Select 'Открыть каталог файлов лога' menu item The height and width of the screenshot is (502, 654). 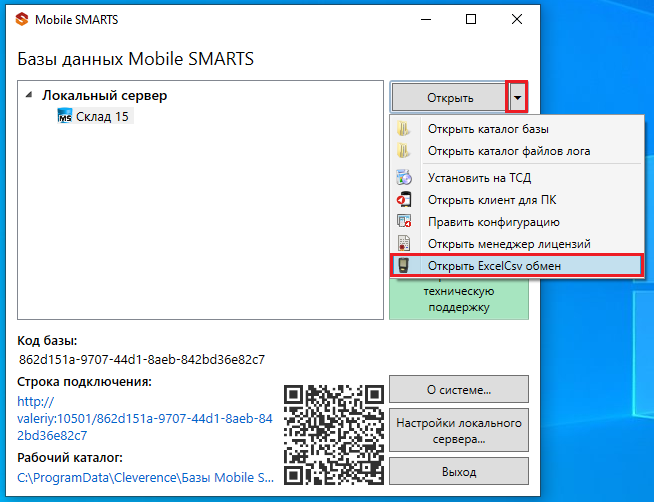(516, 151)
